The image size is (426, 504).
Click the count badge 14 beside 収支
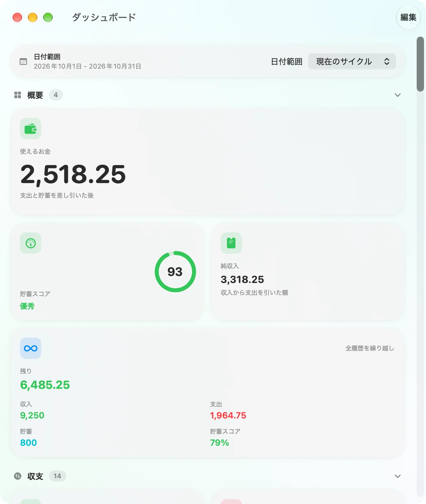click(58, 476)
